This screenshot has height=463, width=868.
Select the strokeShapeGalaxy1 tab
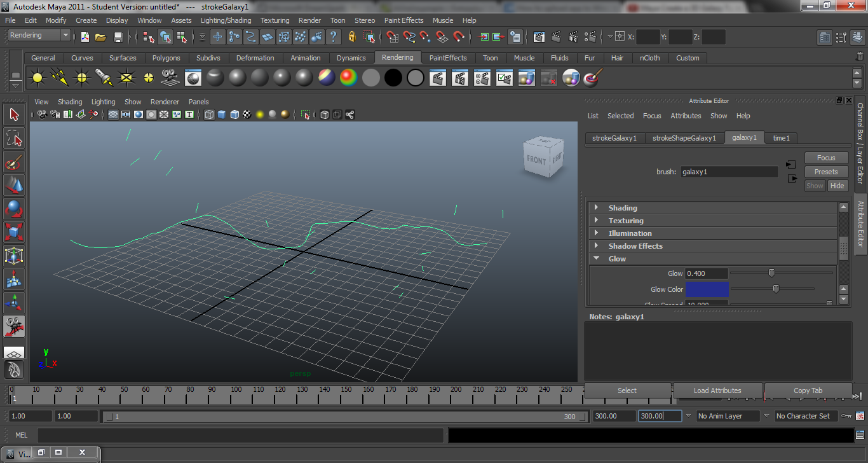coord(684,138)
